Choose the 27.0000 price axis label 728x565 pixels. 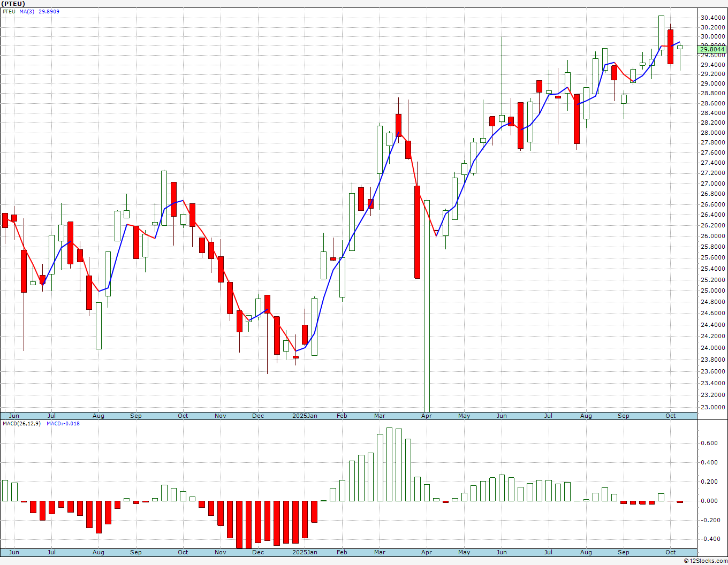coord(712,184)
